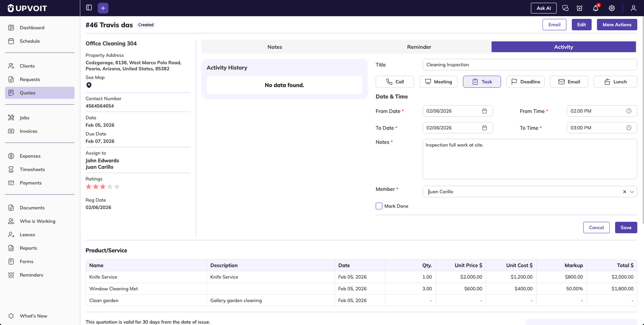Click the Title input field
Screen dimensions: 644x325
[529, 65]
